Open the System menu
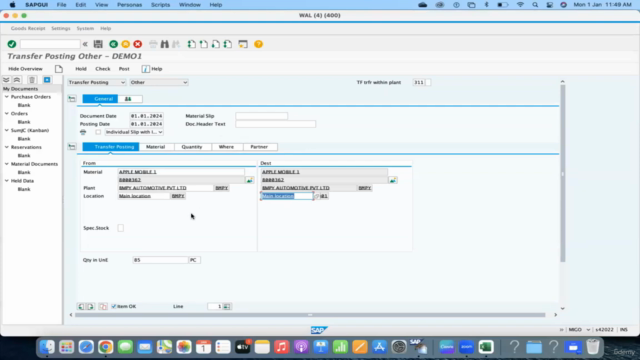The height and width of the screenshot is (360, 640). (x=85, y=29)
